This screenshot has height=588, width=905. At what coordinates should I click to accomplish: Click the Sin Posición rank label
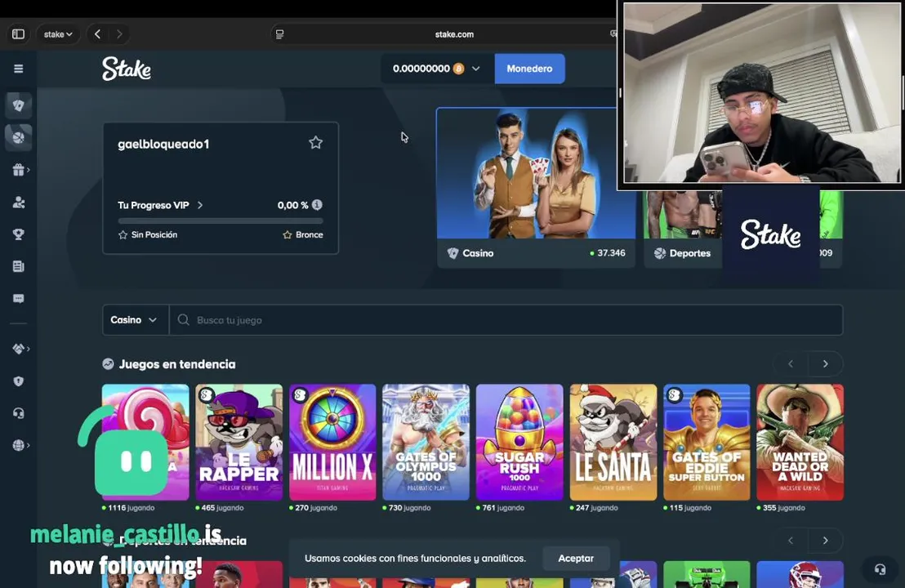(x=154, y=235)
